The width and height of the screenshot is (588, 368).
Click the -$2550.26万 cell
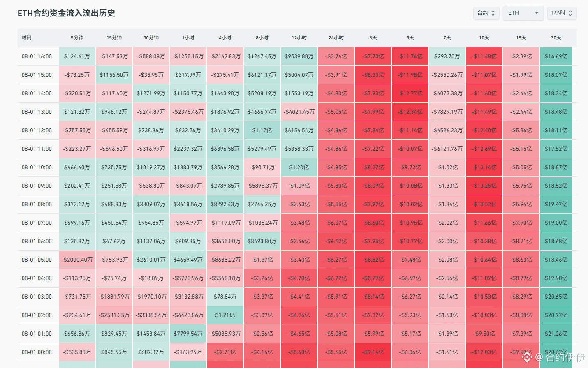(x=447, y=75)
